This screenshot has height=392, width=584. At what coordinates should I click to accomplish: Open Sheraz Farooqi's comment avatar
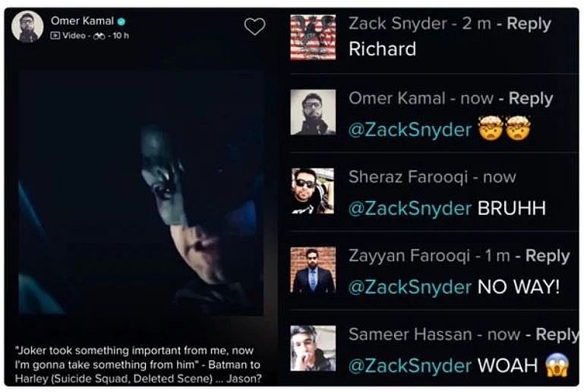click(x=313, y=191)
